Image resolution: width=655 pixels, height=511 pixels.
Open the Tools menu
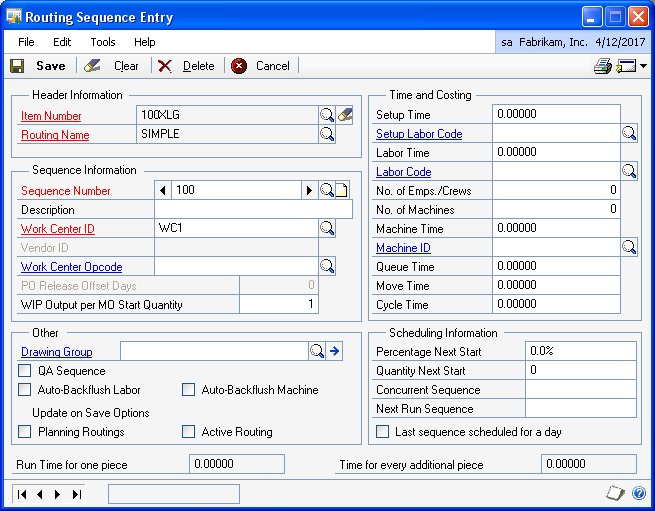click(103, 42)
